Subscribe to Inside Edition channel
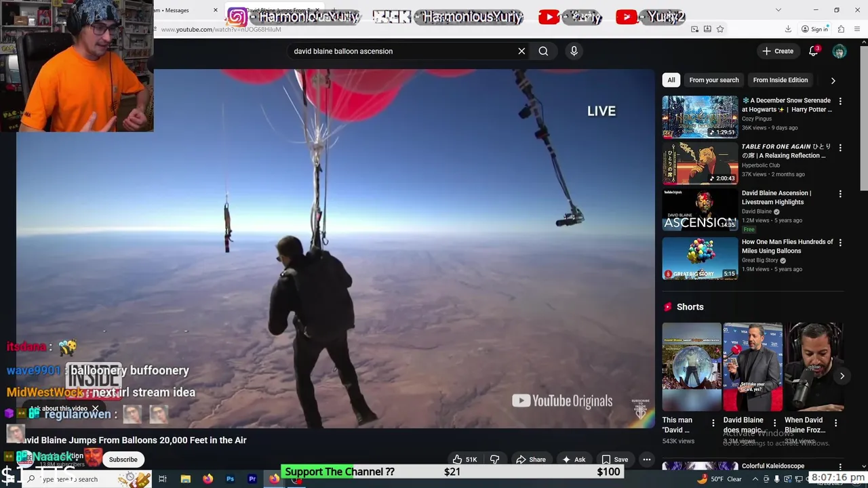Image resolution: width=868 pixels, height=488 pixels. point(123,460)
